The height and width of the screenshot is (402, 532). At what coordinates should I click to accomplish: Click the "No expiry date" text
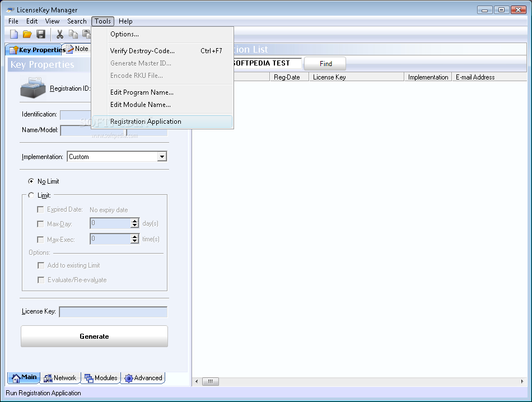109,209
